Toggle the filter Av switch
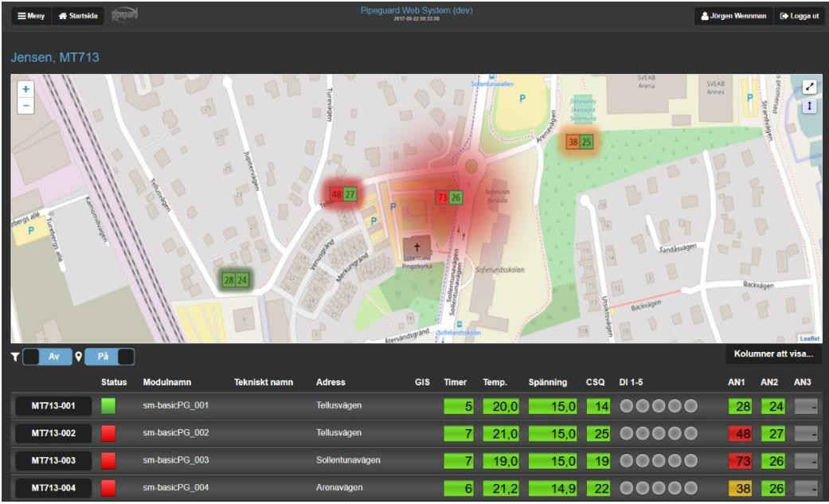Viewport: 829px width, 504px height. 47,357
